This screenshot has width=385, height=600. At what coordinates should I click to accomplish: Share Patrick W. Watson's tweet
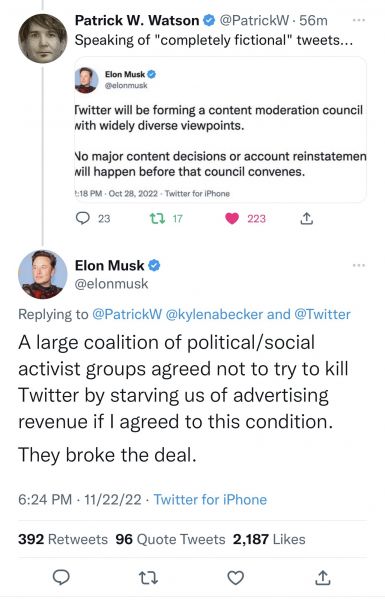click(x=306, y=218)
